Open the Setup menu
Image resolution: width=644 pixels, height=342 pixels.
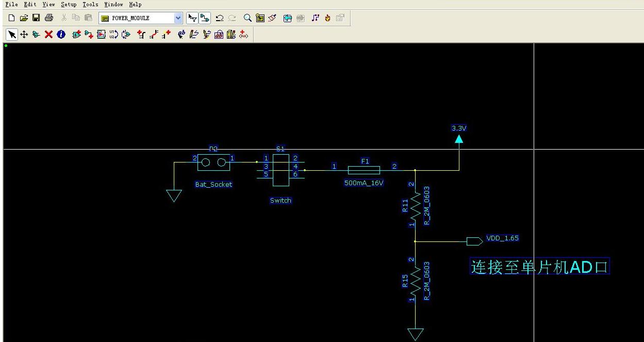click(x=69, y=4)
